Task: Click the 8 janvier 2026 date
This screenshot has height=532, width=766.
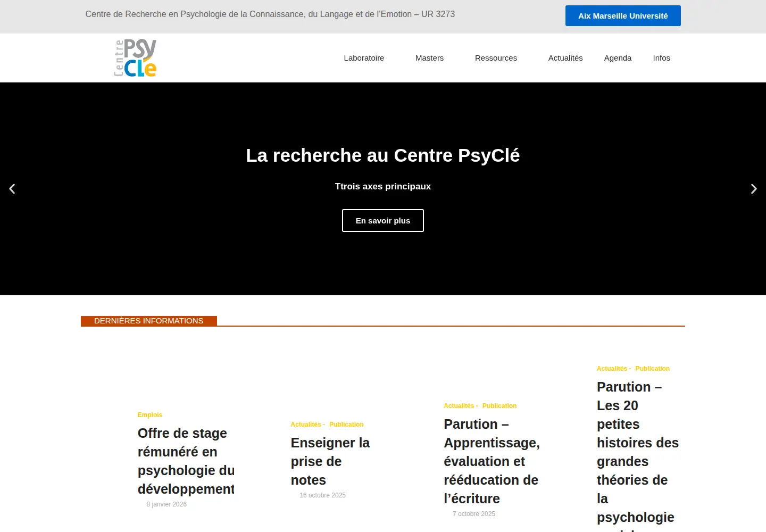Action: [x=166, y=504]
